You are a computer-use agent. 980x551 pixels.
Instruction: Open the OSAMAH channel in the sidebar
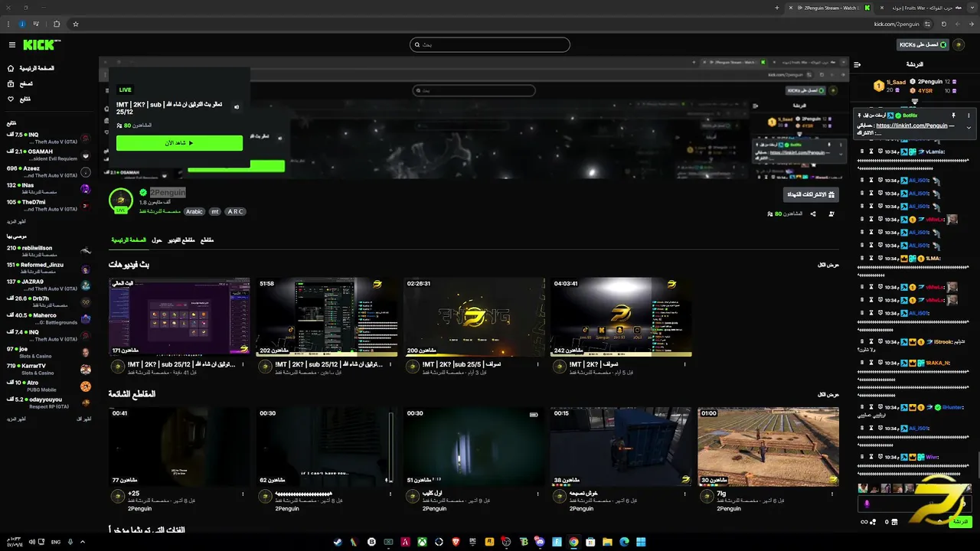pos(50,155)
